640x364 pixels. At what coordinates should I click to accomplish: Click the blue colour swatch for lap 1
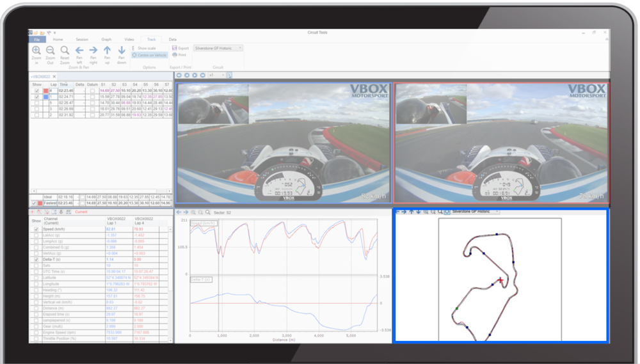pyautogui.click(x=45, y=97)
